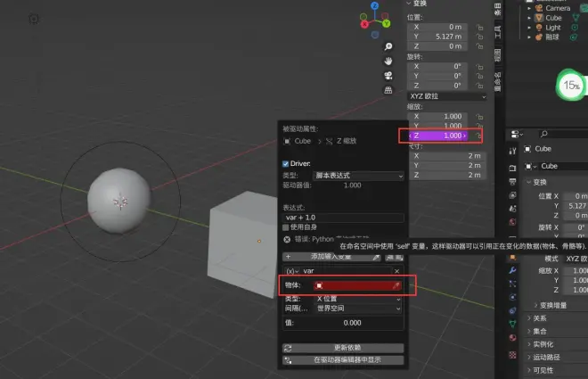Image resolution: width=588 pixels, height=379 pixels.
Task: Switch orthographic/perspective view grid icon
Action: click(388, 90)
